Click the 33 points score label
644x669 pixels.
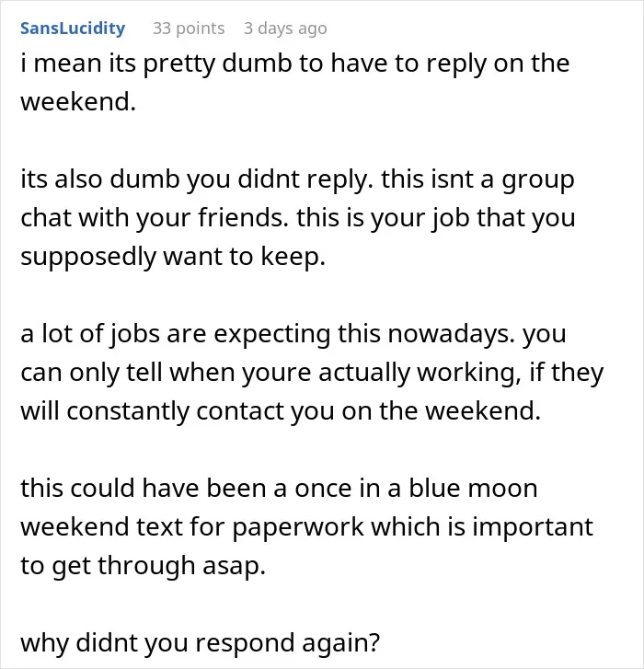click(x=189, y=29)
